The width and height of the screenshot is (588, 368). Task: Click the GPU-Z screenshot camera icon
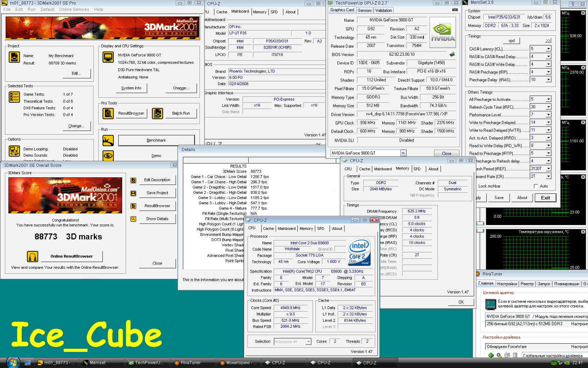click(x=455, y=10)
